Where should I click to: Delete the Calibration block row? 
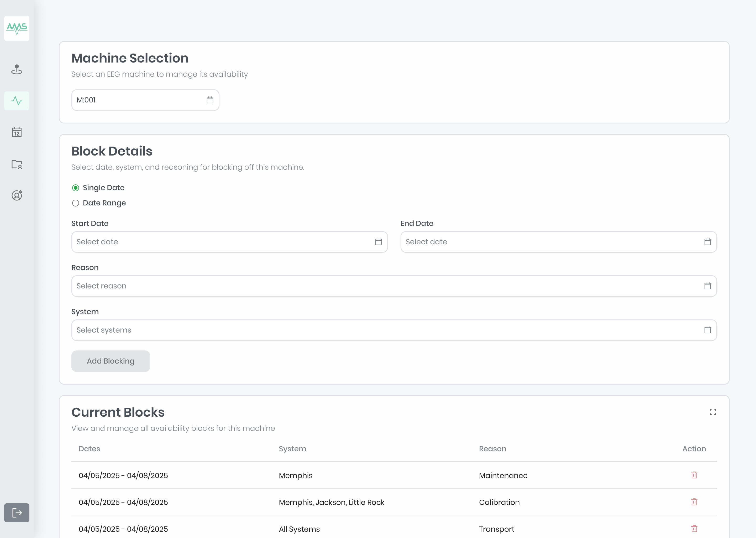[694, 502]
